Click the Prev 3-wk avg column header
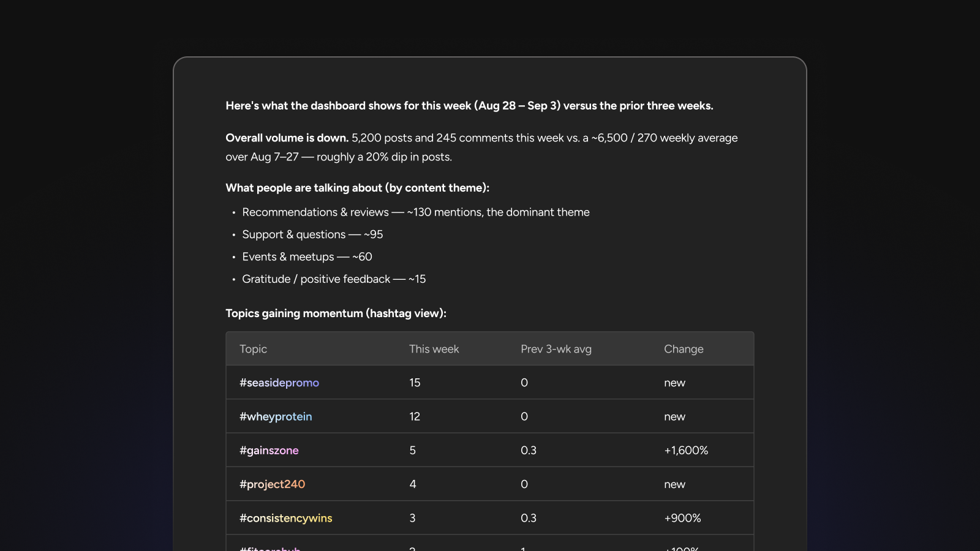 [x=556, y=349]
